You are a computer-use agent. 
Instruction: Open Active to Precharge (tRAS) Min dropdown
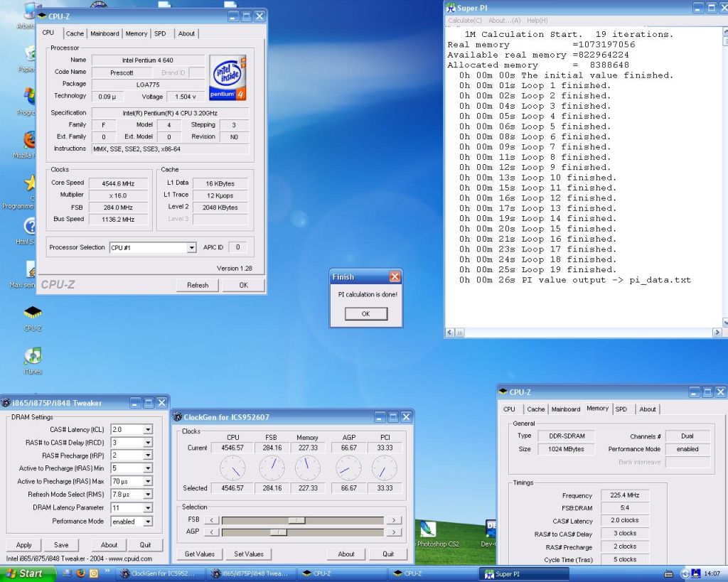pos(148,468)
